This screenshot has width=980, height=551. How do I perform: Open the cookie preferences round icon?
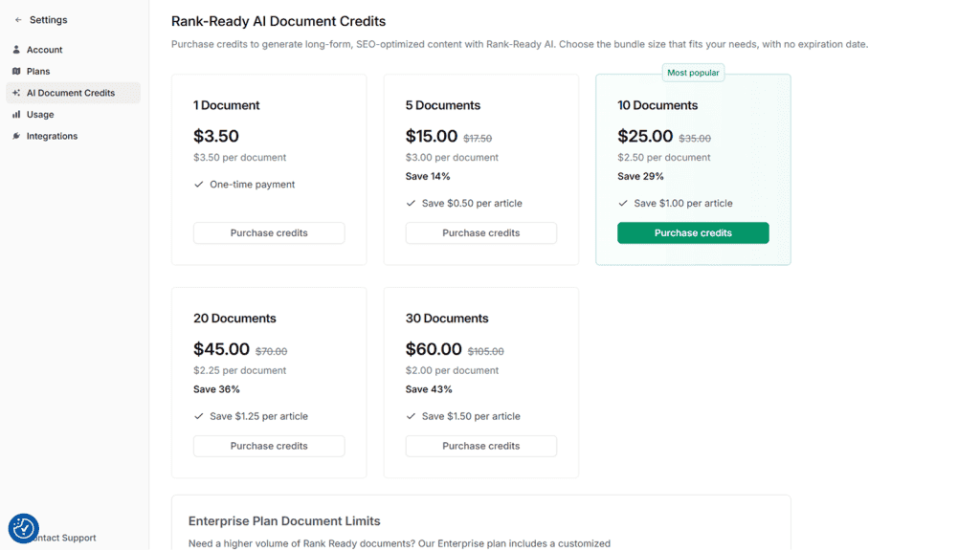point(23,528)
